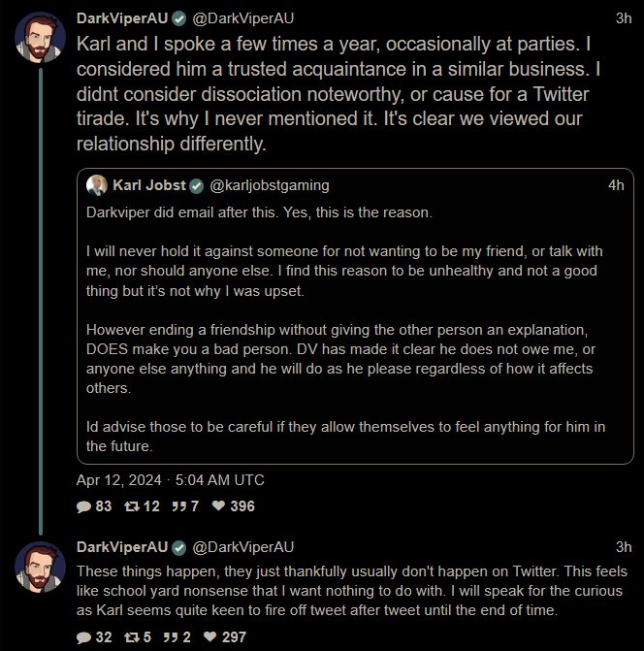
Task: Click DarkViperAU's verified badge on first tweet
Action: point(178,18)
